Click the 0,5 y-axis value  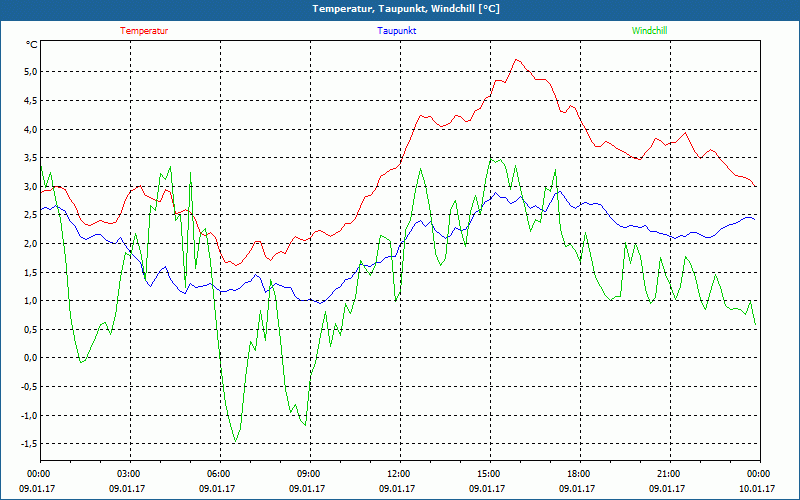[31, 329]
